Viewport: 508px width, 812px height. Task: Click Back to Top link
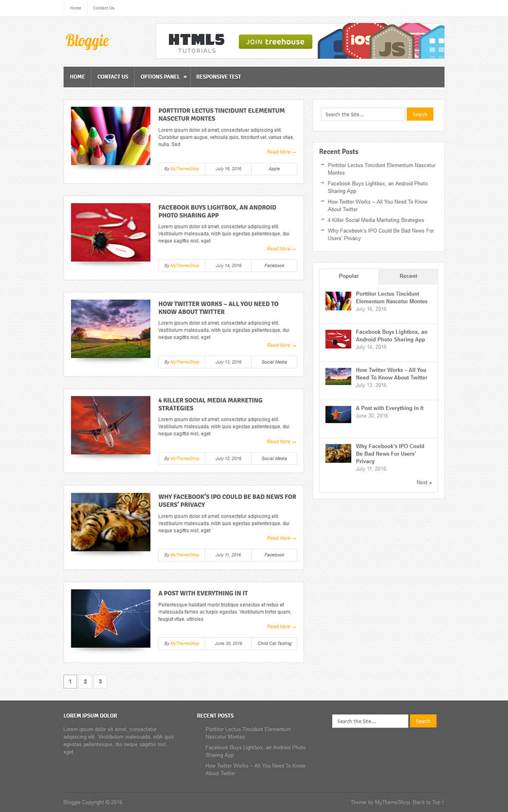click(428, 802)
